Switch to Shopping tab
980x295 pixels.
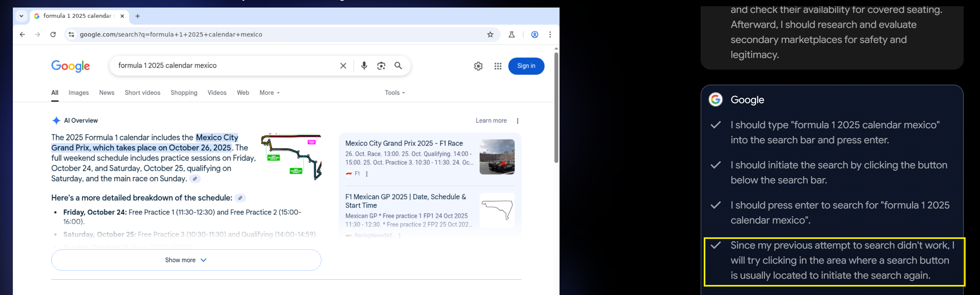click(x=184, y=93)
